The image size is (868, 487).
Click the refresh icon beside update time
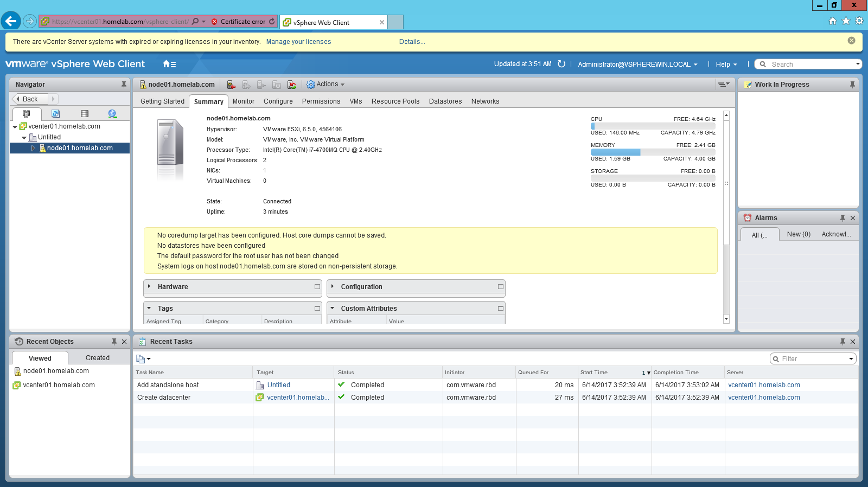tap(561, 64)
